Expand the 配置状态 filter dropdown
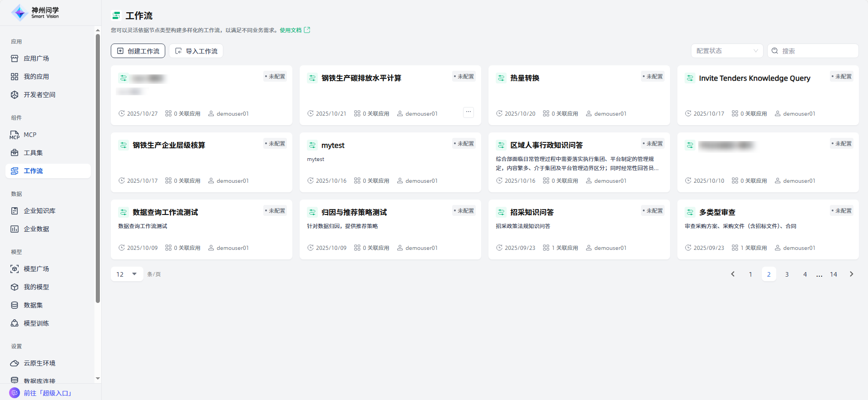Image resolution: width=868 pixels, height=400 pixels. (x=727, y=51)
